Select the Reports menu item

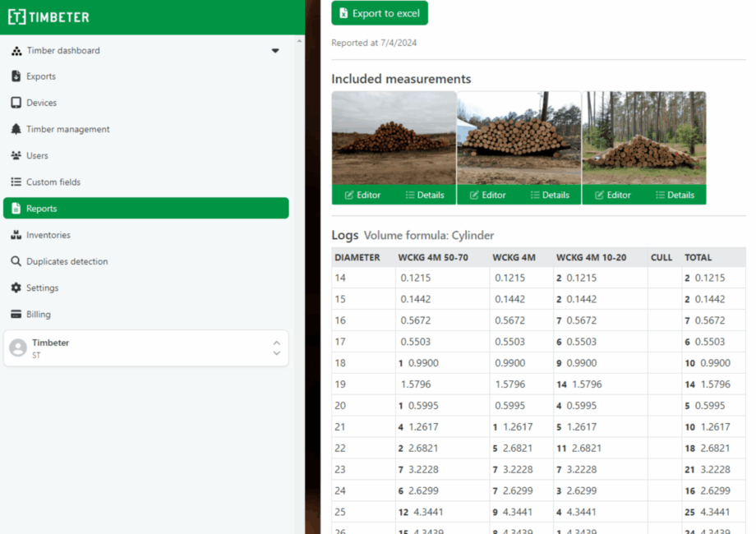click(146, 209)
